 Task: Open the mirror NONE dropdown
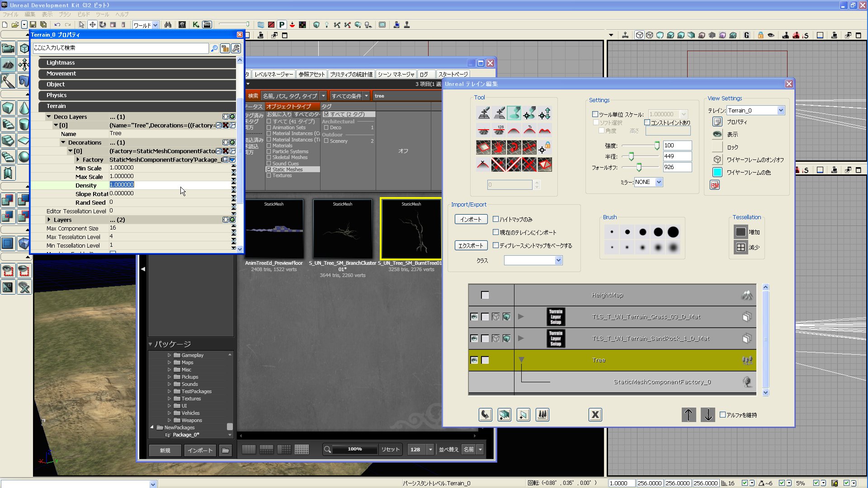[x=659, y=182]
